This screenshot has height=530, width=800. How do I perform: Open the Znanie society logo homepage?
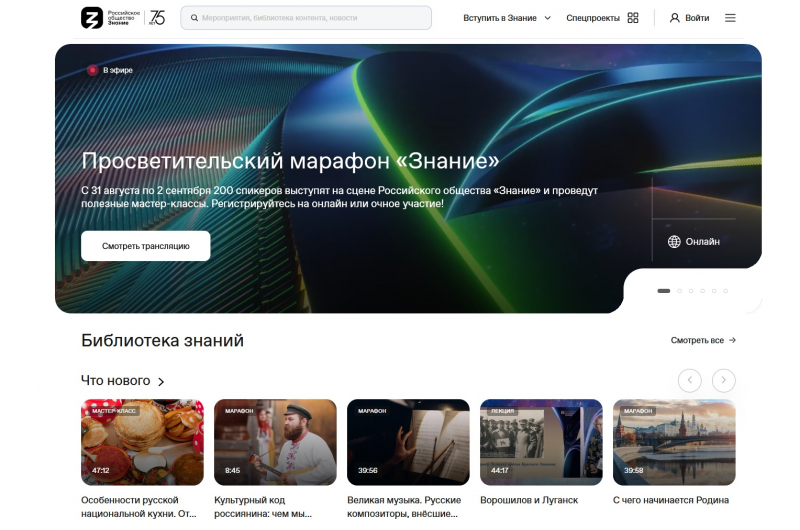pos(110,18)
